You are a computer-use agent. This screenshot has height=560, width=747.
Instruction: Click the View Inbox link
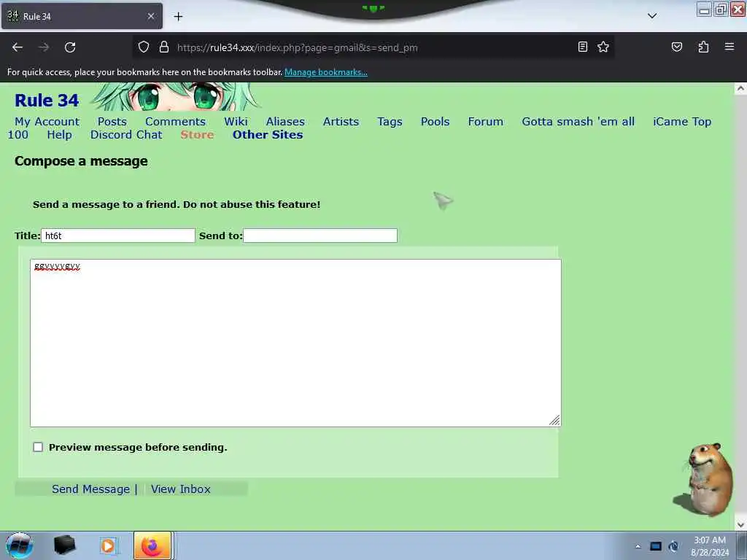point(181,489)
